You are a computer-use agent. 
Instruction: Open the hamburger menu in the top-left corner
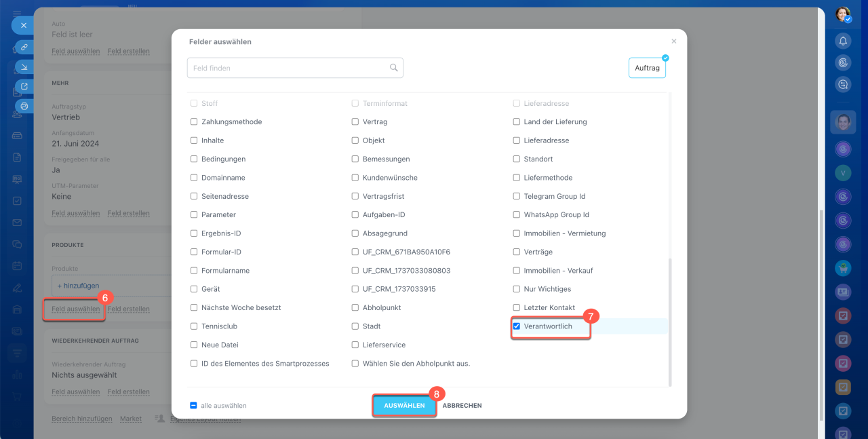pos(17,13)
